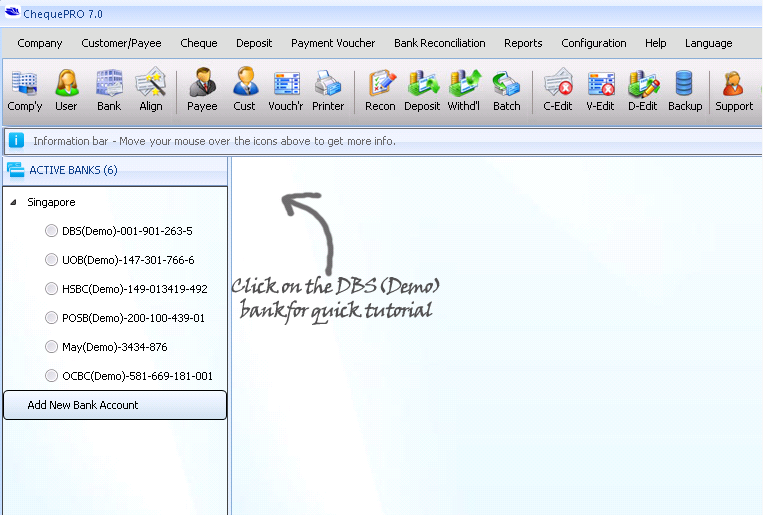Open the Cust customer icon
763x515 pixels.
(244, 90)
